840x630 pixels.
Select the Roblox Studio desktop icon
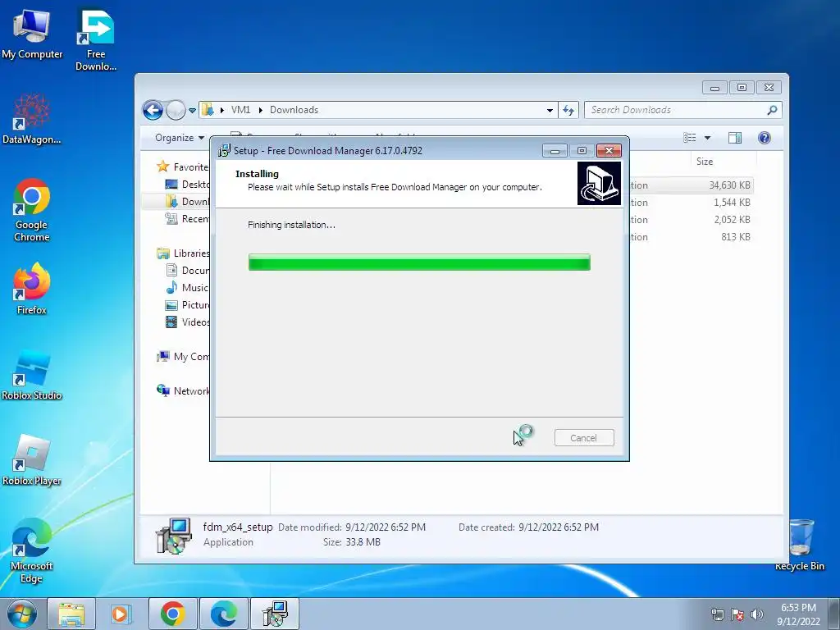tap(32, 375)
